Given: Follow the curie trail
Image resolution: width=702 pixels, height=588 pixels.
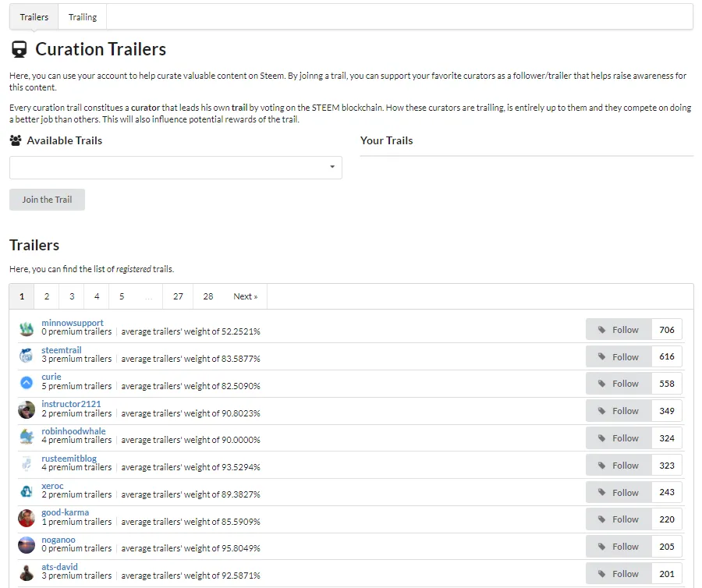Looking at the screenshot, I should [619, 384].
